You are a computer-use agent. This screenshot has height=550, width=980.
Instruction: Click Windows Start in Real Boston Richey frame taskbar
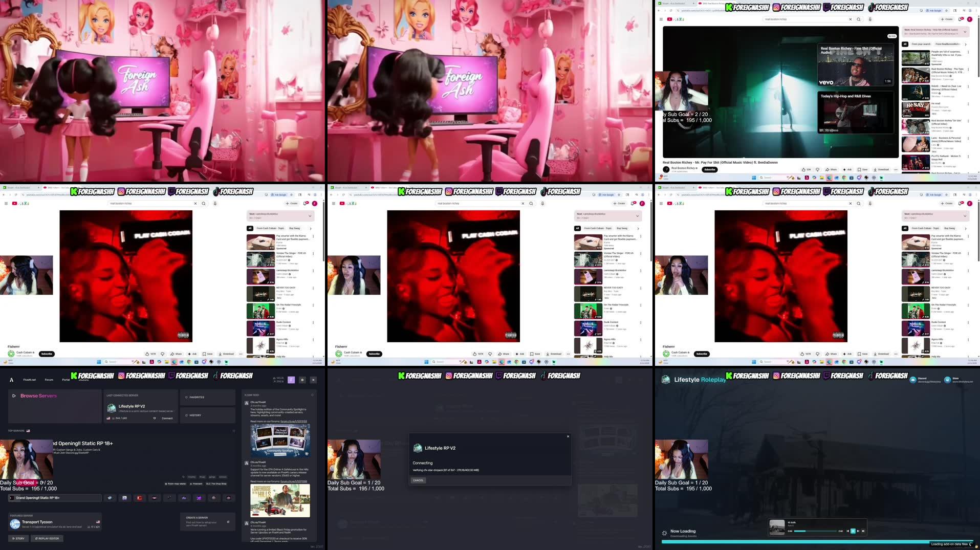(754, 178)
